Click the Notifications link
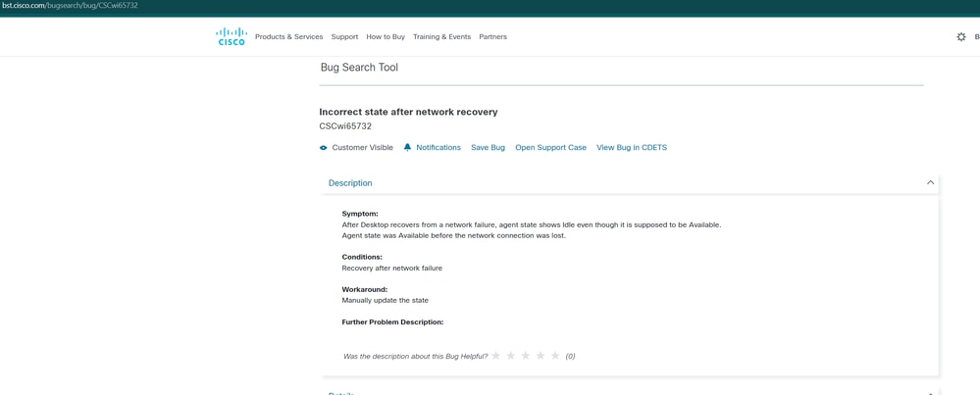The height and width of the screenshot is (395, 980). click(438, 147)
